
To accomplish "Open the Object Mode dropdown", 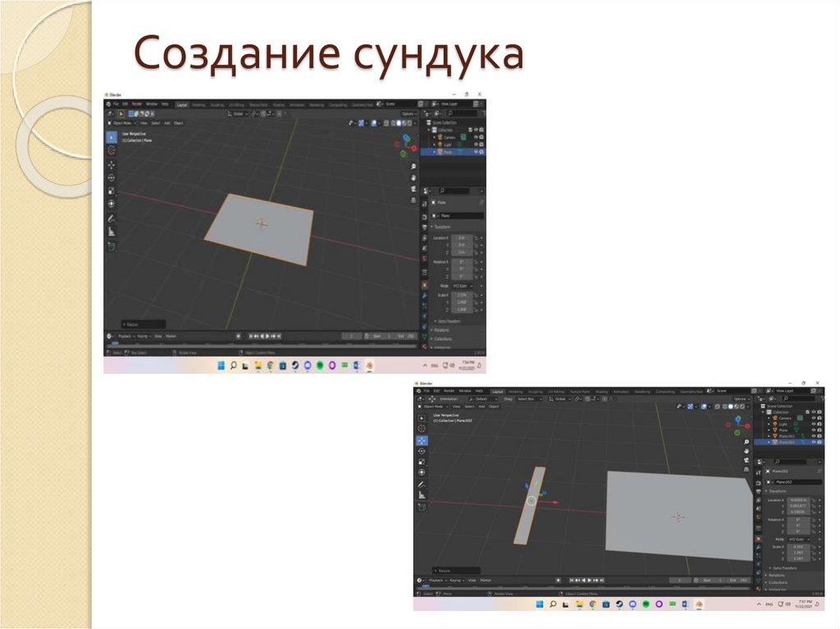I will 123,125.
